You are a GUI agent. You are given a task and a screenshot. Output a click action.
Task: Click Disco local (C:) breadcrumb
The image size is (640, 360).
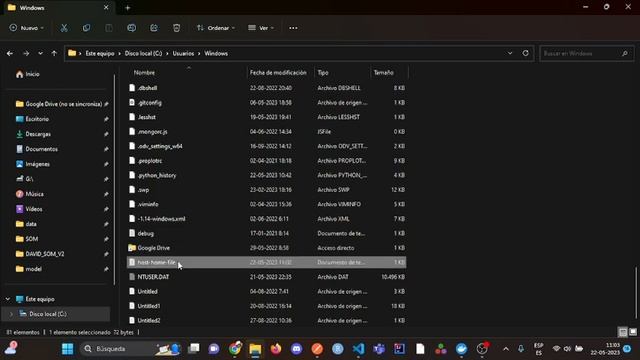pyautogui.click(x=143, y=53)
